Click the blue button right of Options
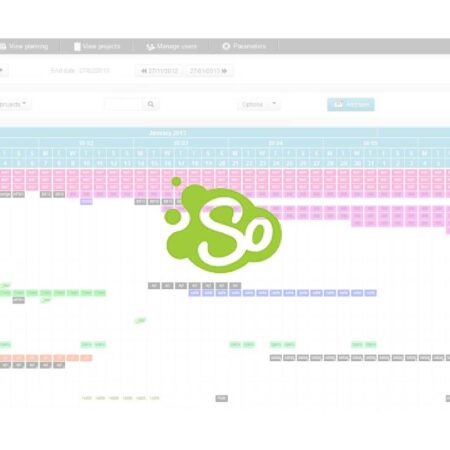The width and height of the screenshot is (450, 450). point(351,104)
